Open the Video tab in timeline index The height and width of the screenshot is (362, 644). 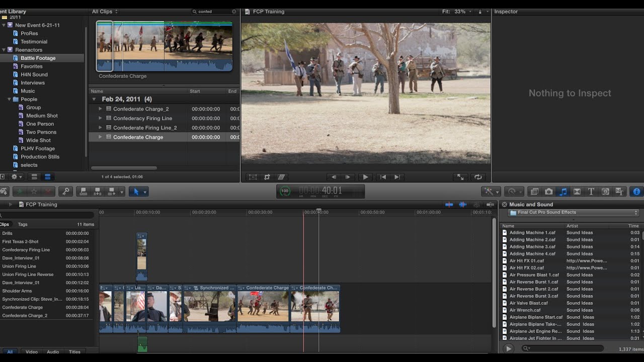point(32,352)
